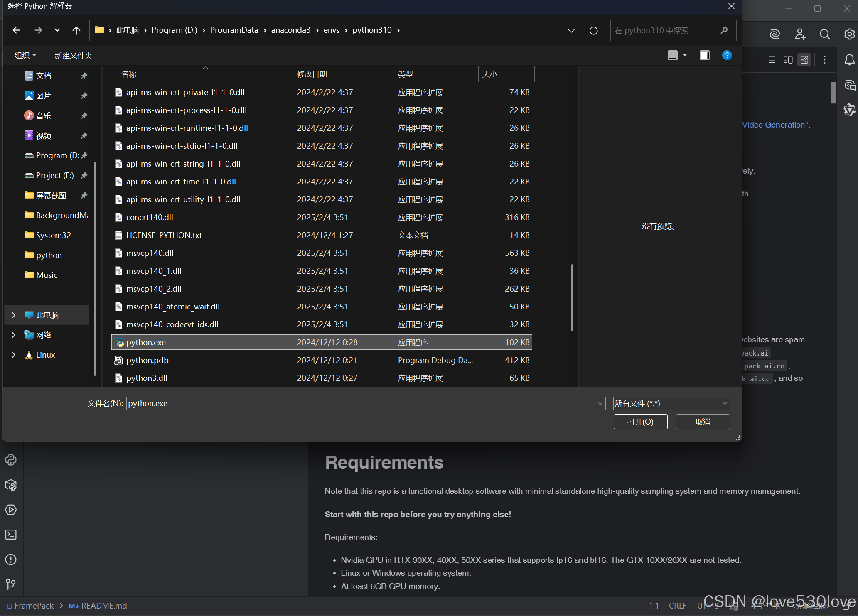Open Python Console tool window
The image size is (858, 616).
coord(11,460)
